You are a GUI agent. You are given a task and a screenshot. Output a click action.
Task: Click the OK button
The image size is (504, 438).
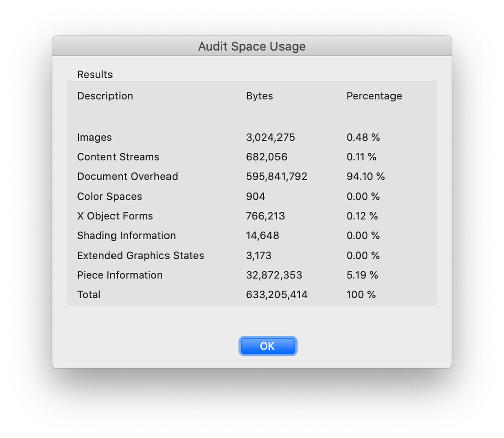(267, 346)
